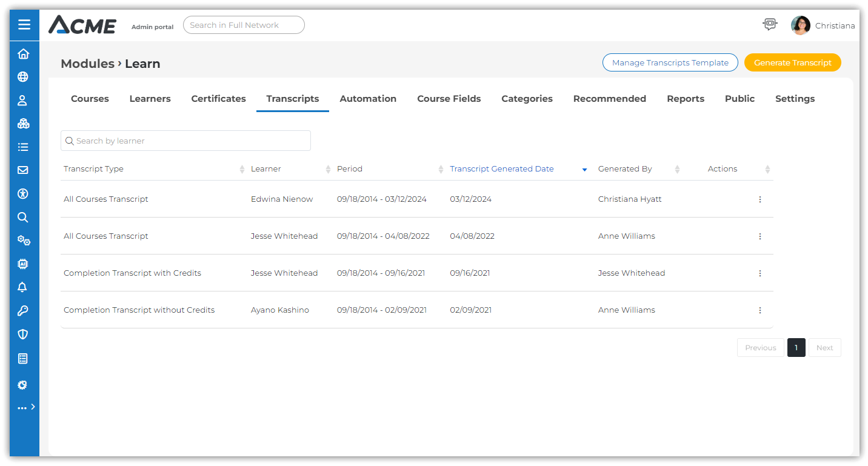
Task: Click the envelope mail sidebar icon
Action: pyautogui.click(x=23, y=170)
